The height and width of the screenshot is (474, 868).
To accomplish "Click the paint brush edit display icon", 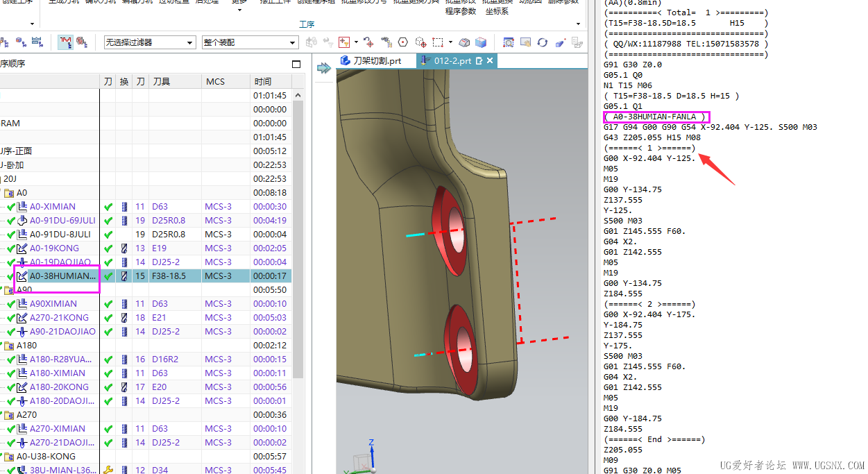I will tap(561, 42).
